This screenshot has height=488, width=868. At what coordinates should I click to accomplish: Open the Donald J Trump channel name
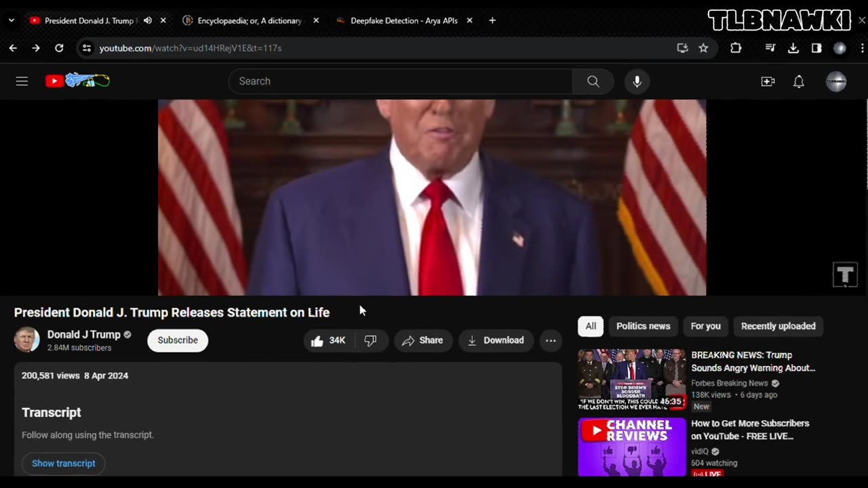tap(83, 334)
